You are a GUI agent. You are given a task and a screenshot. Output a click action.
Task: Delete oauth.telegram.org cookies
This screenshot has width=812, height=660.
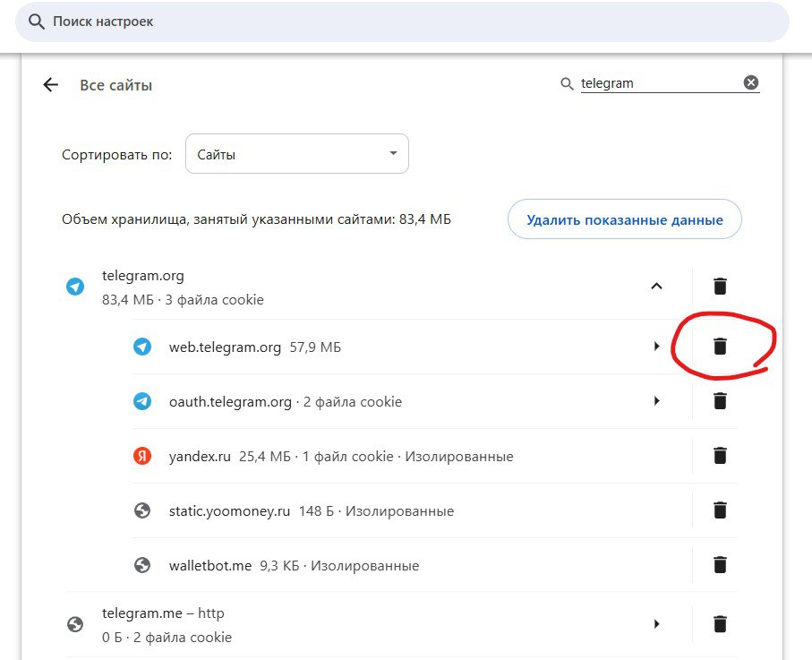(720, 401)
